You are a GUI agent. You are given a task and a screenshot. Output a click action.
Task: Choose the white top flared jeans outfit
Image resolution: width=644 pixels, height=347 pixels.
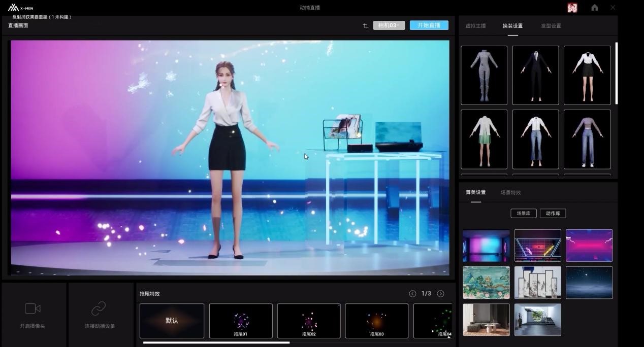coord(536,140)
